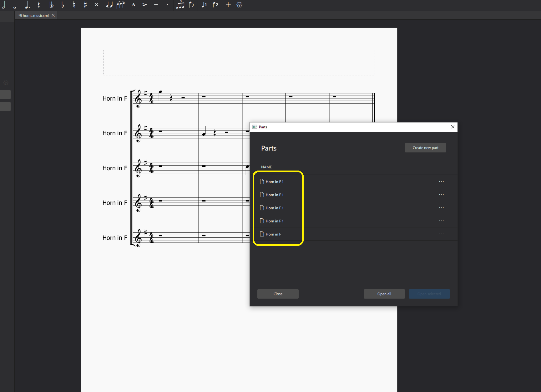
Task: Apply staccato articulation
Action: tap(167, 5)
